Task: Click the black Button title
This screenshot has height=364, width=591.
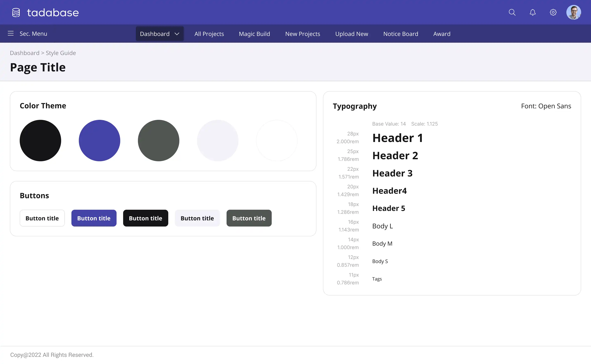Action: (x=146, y=218)
